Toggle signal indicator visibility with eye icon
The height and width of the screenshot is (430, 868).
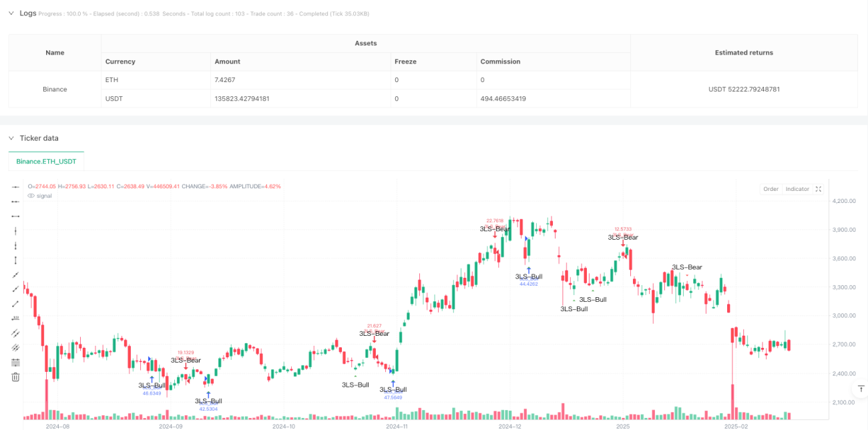pyautogui.click(x=31, y=196)
